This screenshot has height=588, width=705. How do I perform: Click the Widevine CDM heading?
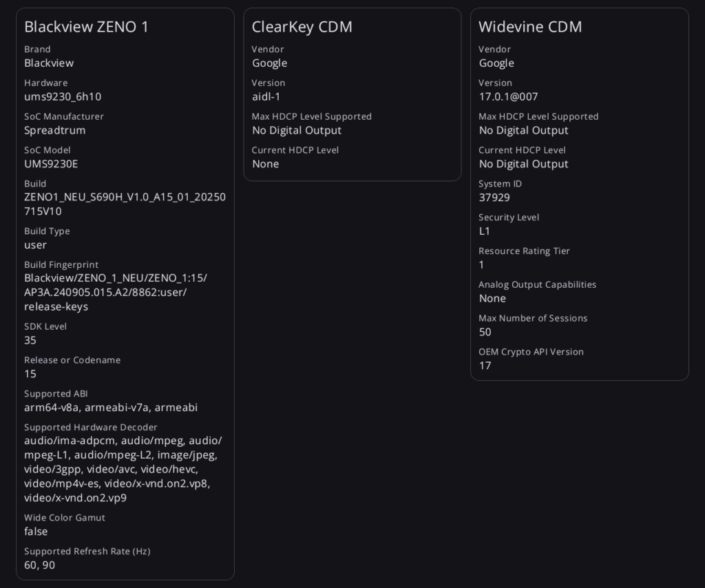coord(530,27)
